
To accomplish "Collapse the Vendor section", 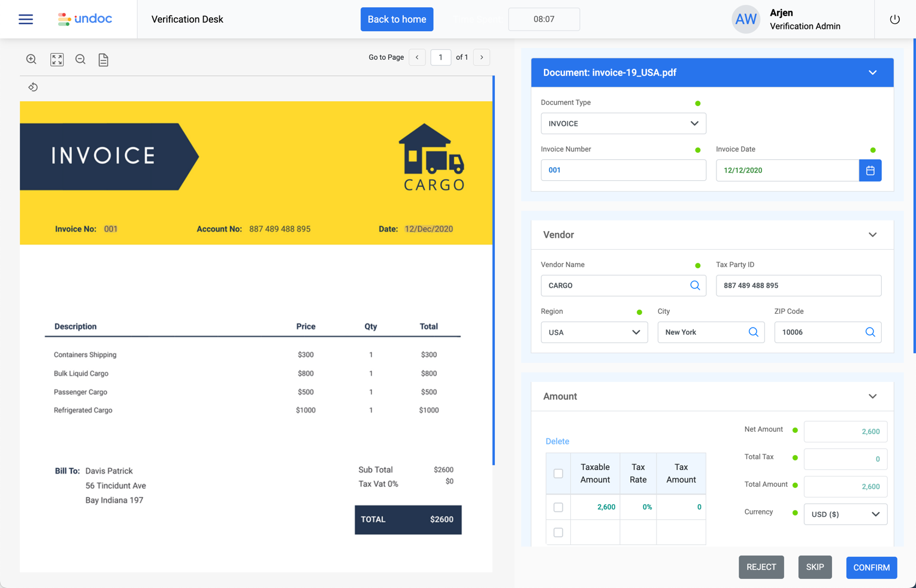I will [872, 235].
